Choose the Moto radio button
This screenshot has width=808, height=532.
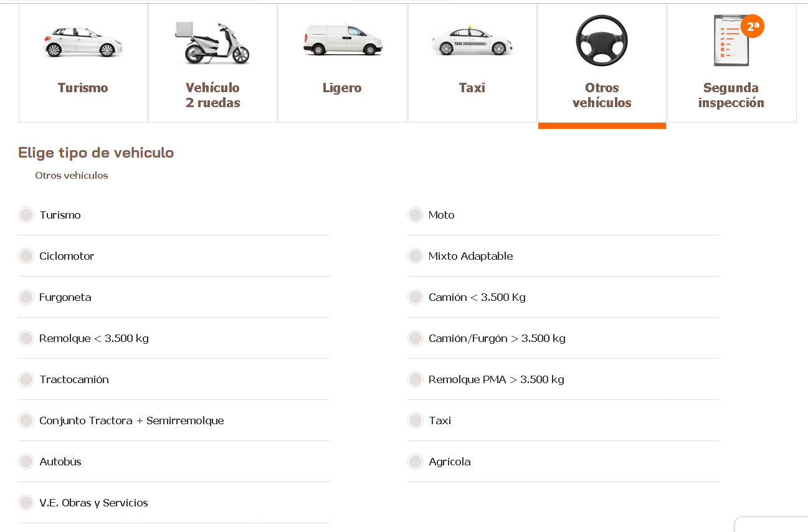(x=416, y=215)
